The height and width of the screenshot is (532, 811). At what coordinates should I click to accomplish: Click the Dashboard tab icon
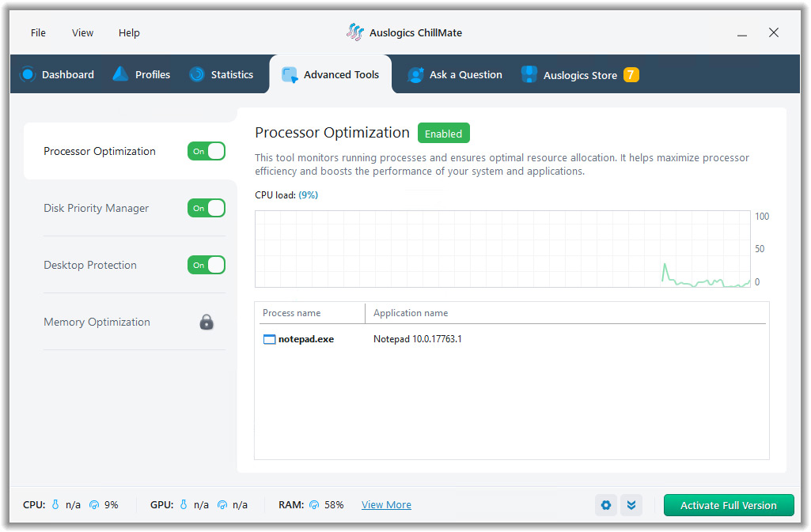coord(28,74)
